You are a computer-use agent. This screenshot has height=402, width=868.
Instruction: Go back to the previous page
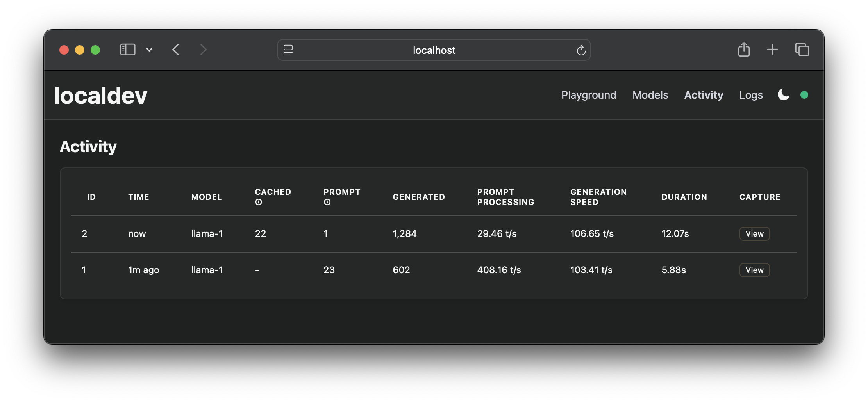(176, 50)
